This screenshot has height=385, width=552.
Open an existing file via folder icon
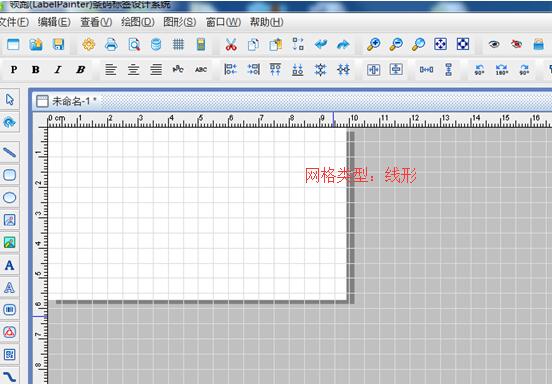36,45
